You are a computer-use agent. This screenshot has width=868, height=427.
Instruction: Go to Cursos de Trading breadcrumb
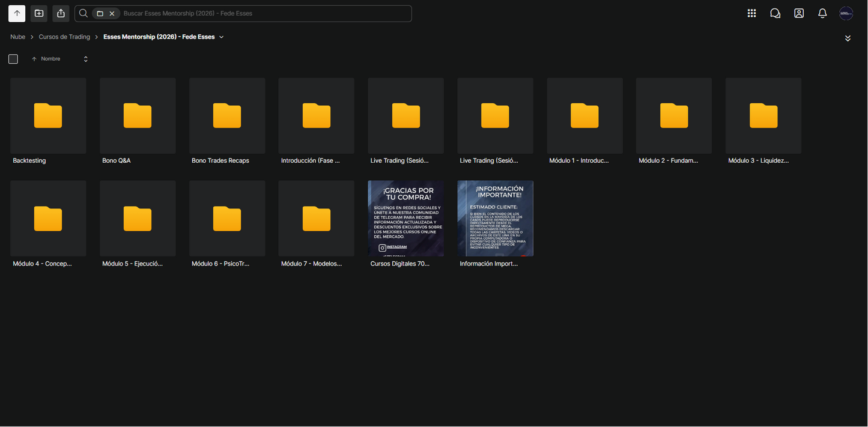click(64, 37)
